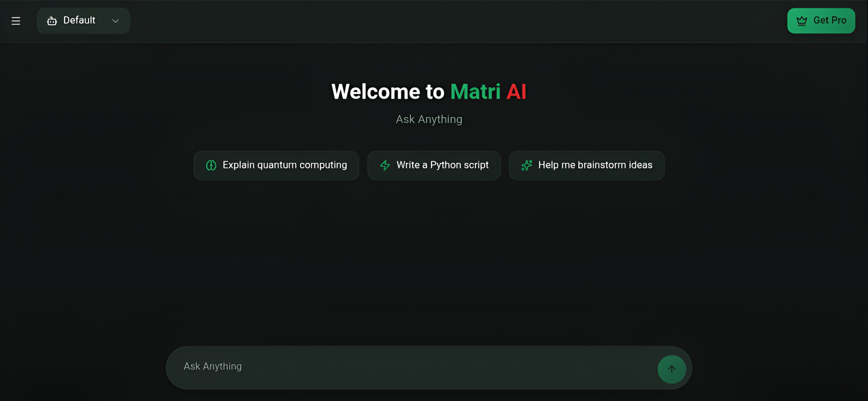Click the robot icon beside Default
Image resolution: width=868 pixels, height=401 pixels.
point(52,21)
